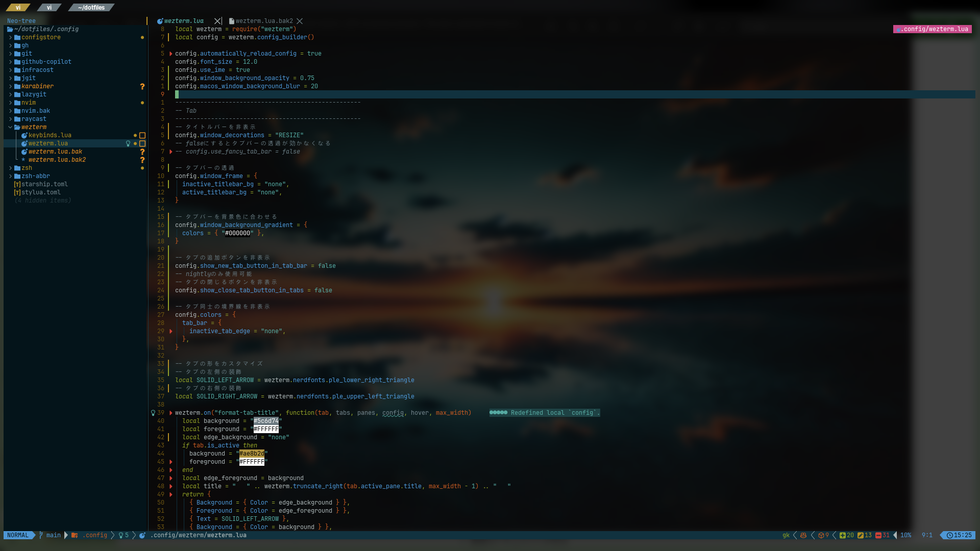980x551 pixels.
Task: Open keybinds.lua in the file tree
Action: 50,135
